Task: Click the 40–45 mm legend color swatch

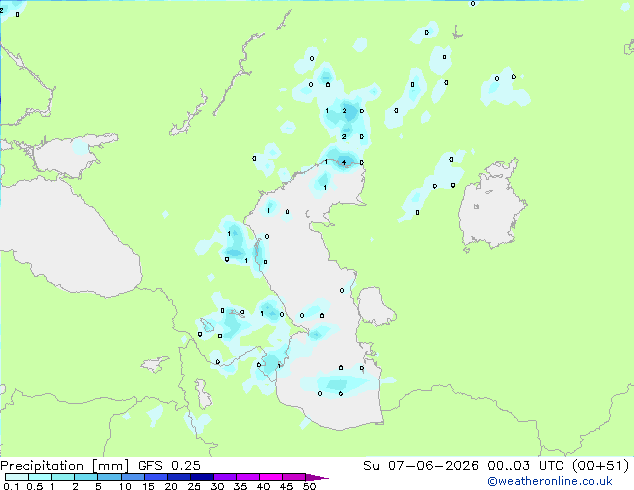Action: pos(271,477)
